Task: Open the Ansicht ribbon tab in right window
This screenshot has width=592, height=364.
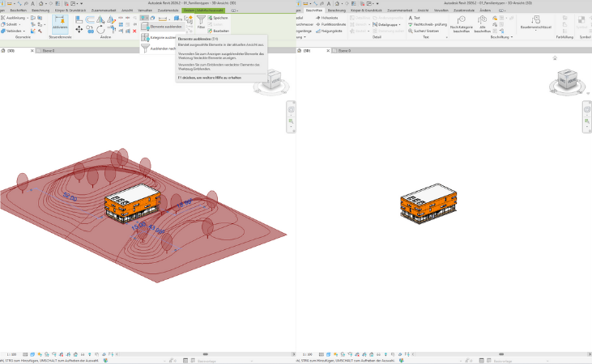Action: pos(423,10)
